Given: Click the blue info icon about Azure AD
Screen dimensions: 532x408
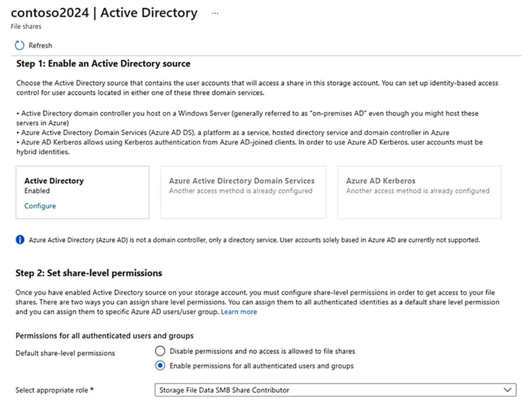Looking at the screenshot, I should pos(20,240).
